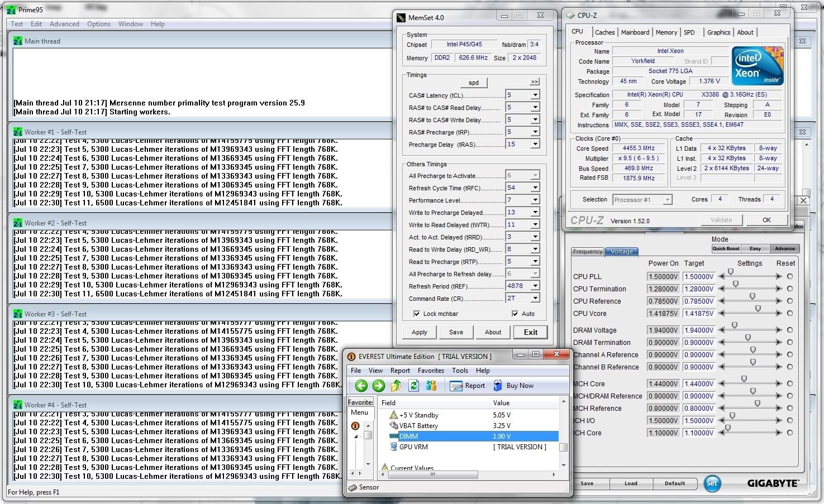Open Command Rate (CR) dropdown
Screen dimensions: 824x504
pyautogui.click(x=535, y=298)
